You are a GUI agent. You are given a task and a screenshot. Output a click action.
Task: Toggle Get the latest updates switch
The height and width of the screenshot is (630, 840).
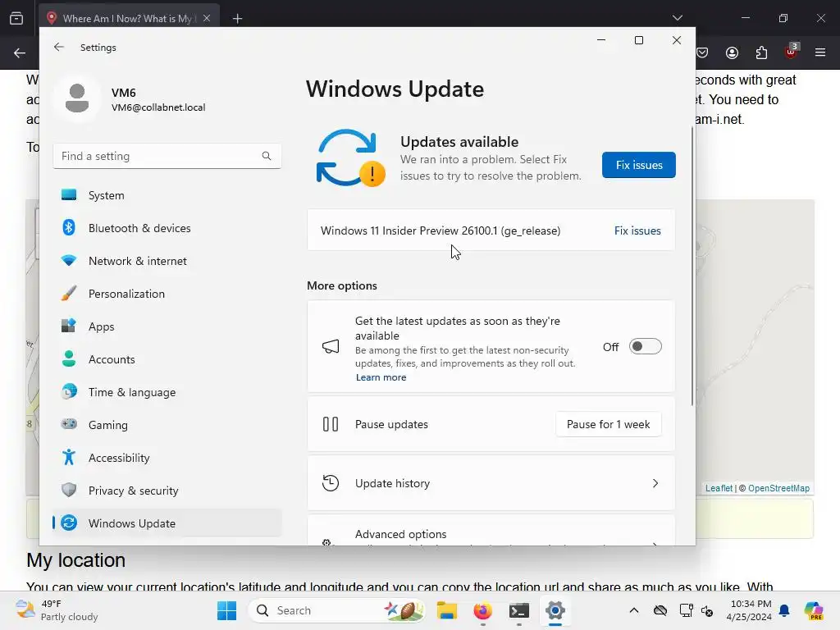click(645, 347)
